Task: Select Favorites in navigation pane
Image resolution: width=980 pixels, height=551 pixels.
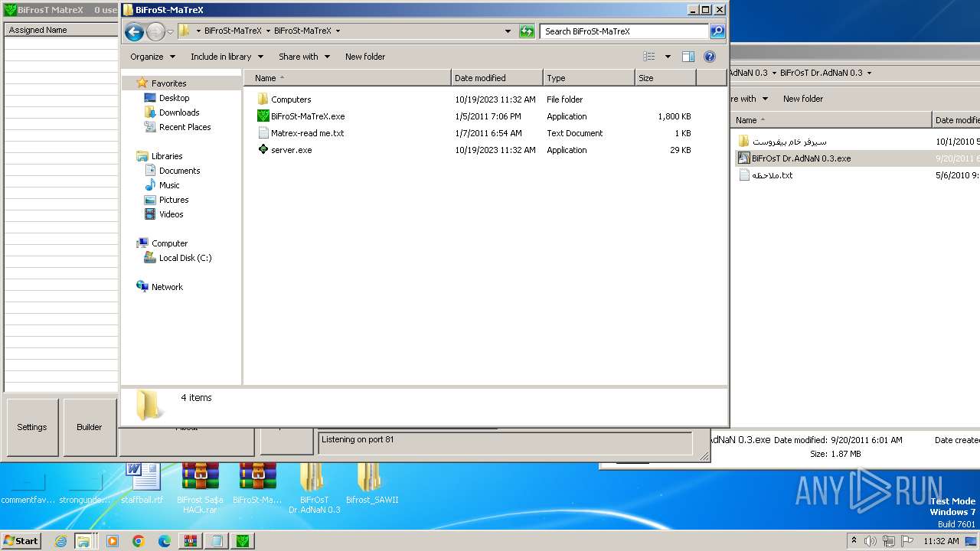Action: 168,83
